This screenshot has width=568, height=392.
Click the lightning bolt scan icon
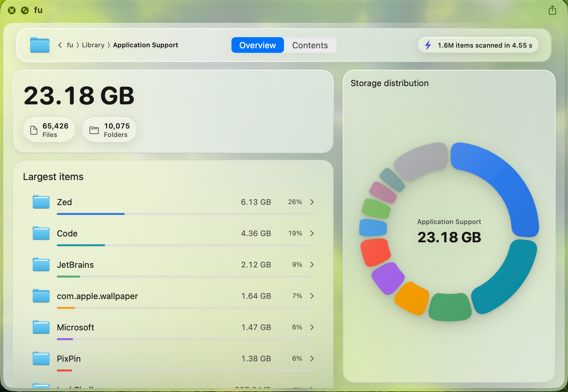pyautogui.click(x=428, y=45)
